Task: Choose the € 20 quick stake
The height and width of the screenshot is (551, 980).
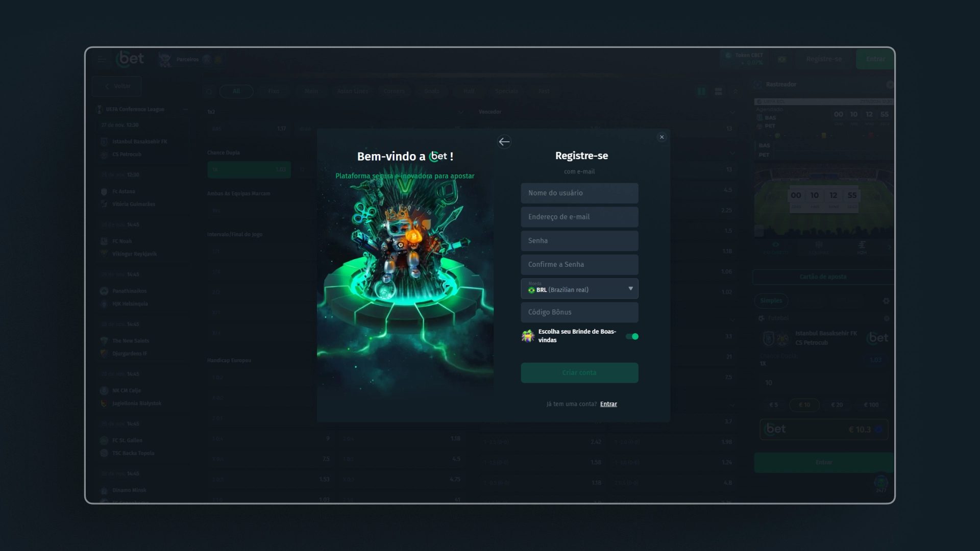Action: pyautogui.click(x=837, y=405)
